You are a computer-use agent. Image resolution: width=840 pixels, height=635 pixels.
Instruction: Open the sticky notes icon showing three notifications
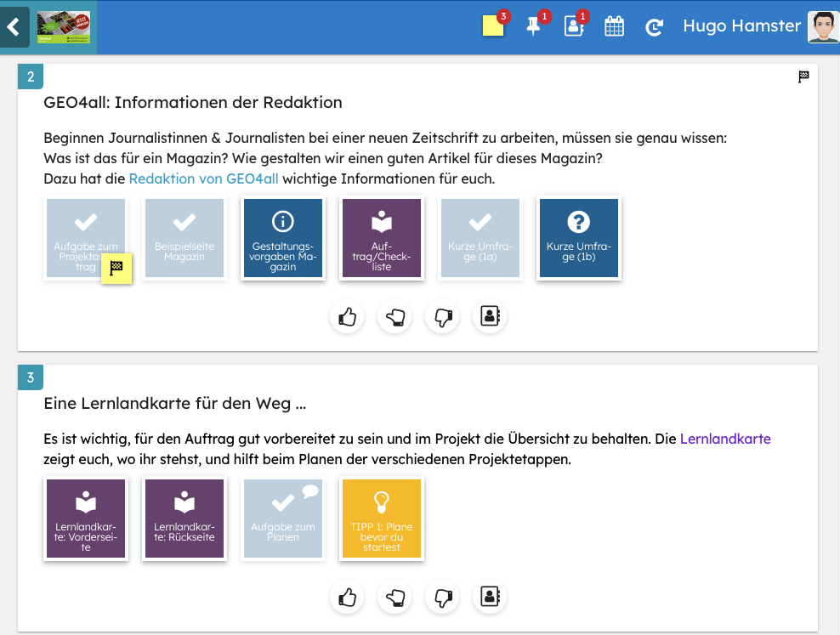click(494, 26)
